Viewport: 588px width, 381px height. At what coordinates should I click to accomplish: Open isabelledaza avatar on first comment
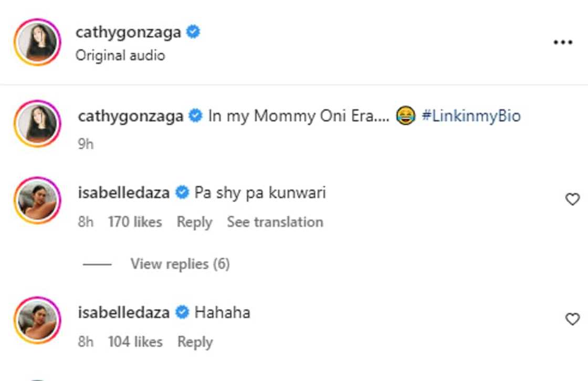point(38,200)
